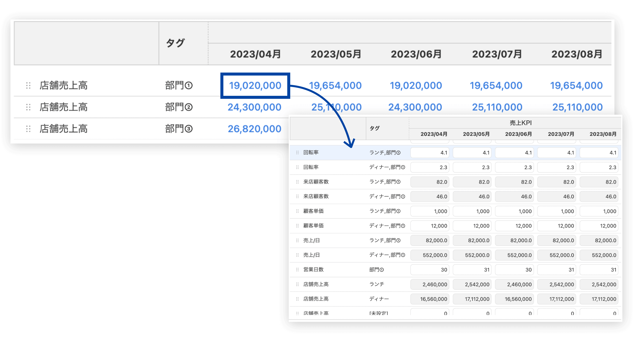Viewport: 644px width, 340px height.
Task: Click drag handle of 店舗売上高 部門② row
Action: pyautogui.click(x=28, y=107)
